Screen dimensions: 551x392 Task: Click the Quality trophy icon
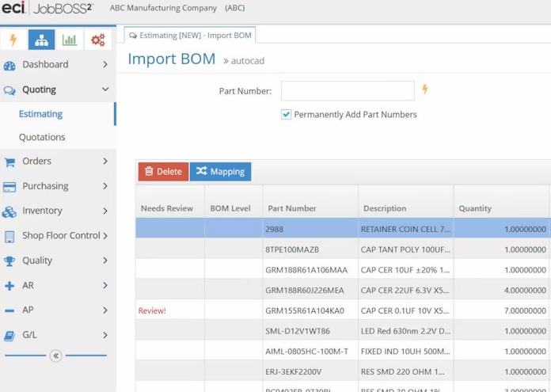coord(9,261)
